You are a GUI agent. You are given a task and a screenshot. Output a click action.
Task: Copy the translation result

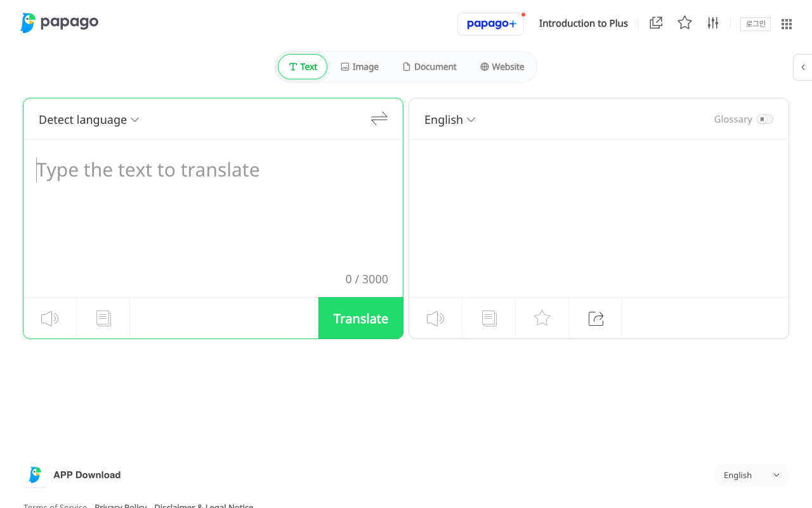coord(488,318)
